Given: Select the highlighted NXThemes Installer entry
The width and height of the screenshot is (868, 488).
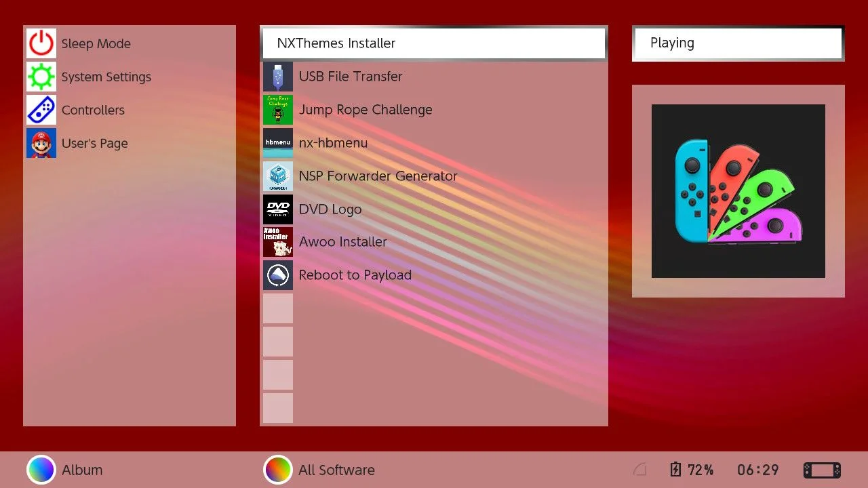Looking at the screenshot, I should (x=433, y=43).
